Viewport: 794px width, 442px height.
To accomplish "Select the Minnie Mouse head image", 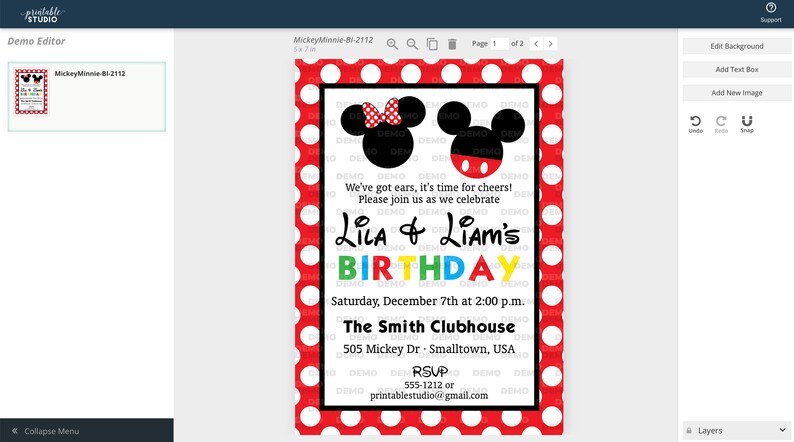I will click(x=383, y=132).
